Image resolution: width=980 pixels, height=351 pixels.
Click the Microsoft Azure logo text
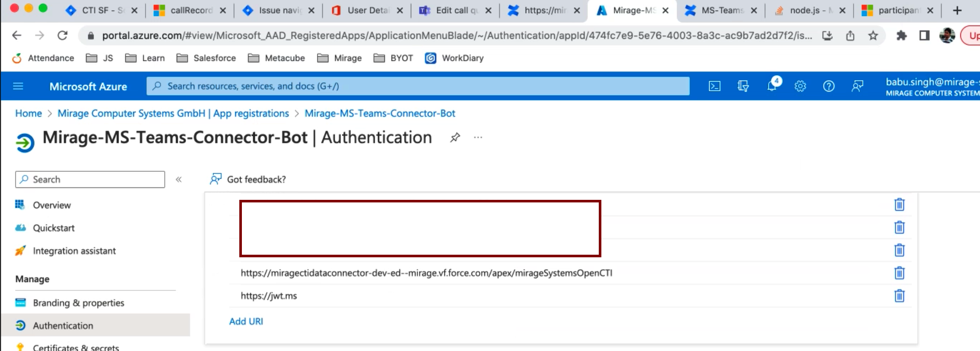[x=88, y=86]
